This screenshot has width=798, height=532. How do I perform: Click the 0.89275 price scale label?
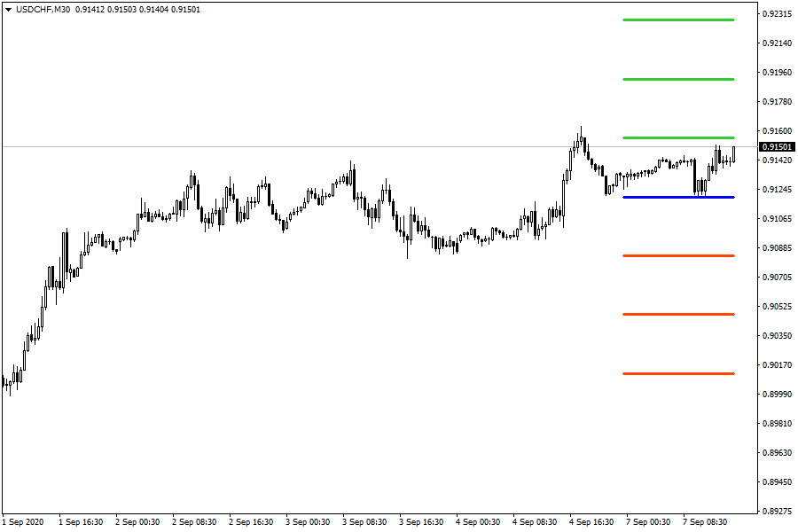pyautogui.click(x=778, y=512)
